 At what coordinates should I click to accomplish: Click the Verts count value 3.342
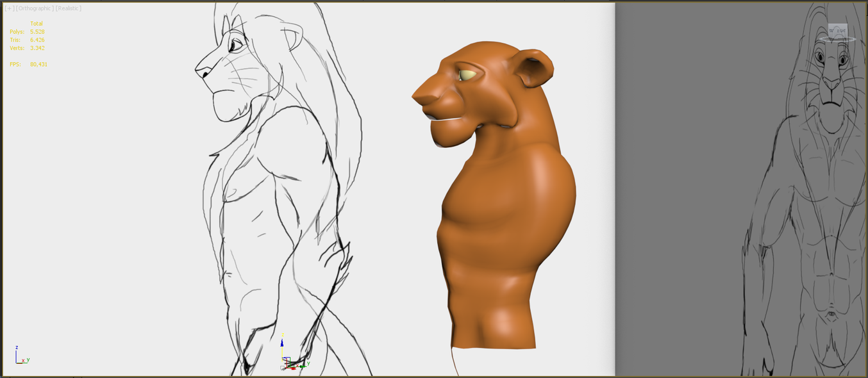37,48
